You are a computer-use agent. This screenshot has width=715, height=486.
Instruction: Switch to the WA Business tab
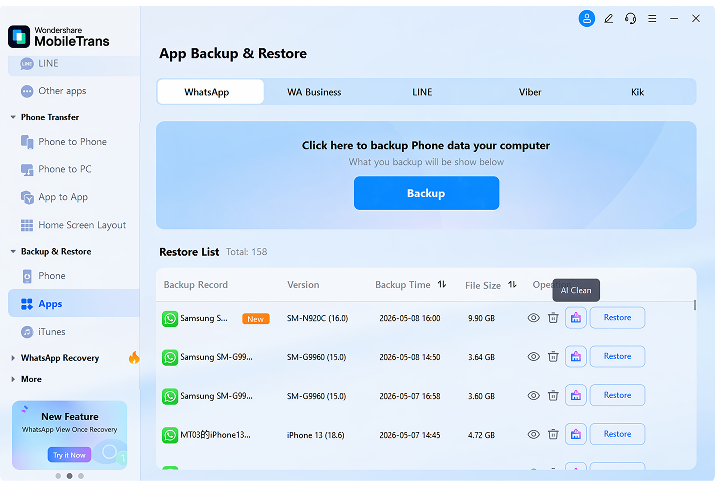314,92
